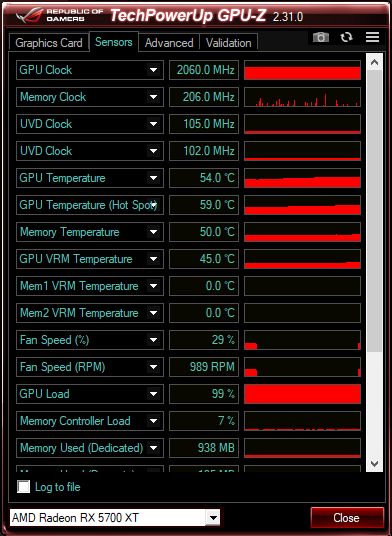Open the Memory Controller Load dropdown
Viewport: 392px width, 536px height.
(x=153, y=421)
